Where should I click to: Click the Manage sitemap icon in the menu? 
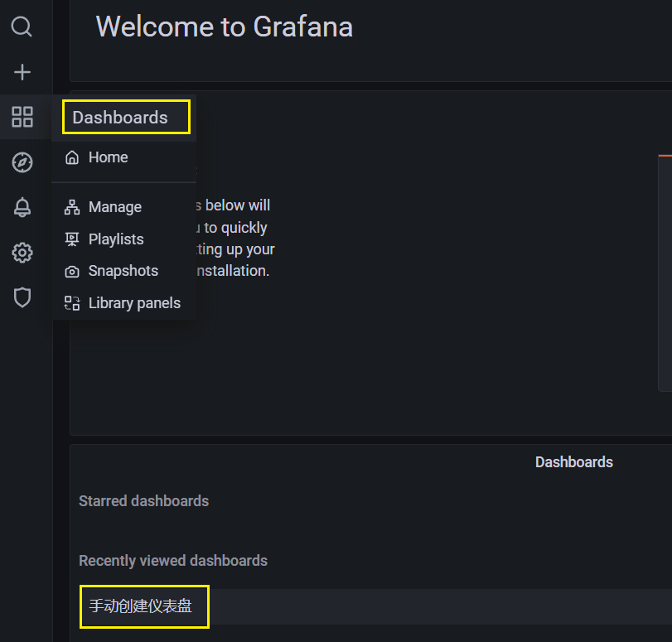[x=71, y=207]
